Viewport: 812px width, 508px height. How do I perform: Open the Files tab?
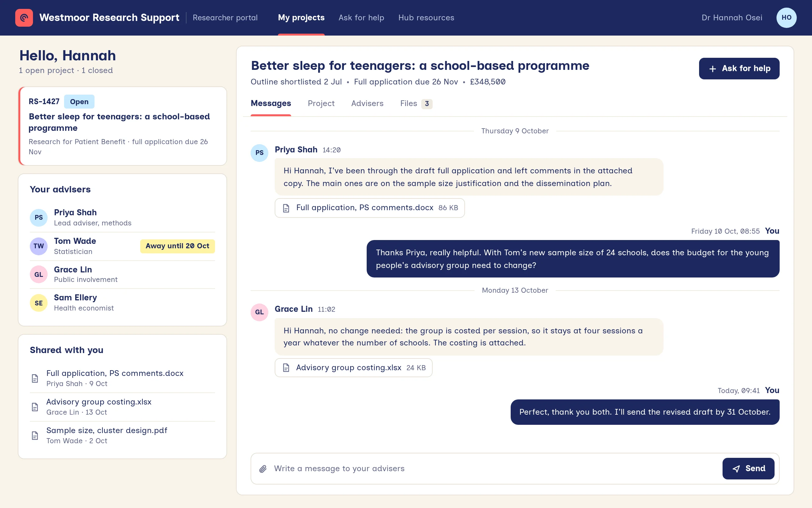tap(416, 104)
